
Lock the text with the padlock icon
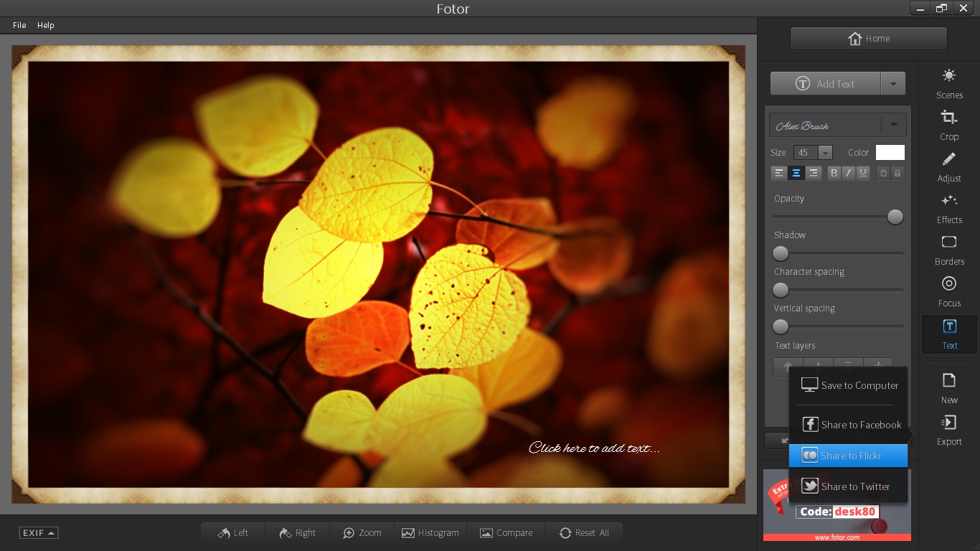point(897,173)
